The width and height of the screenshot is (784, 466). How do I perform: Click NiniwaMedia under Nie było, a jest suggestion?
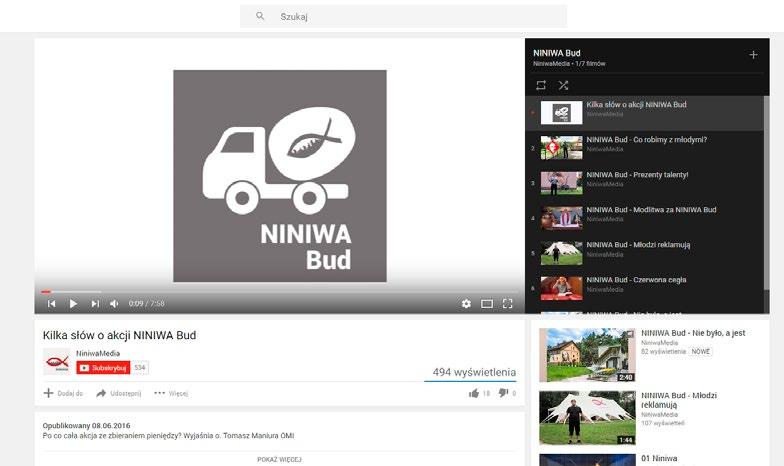[660, 343]
